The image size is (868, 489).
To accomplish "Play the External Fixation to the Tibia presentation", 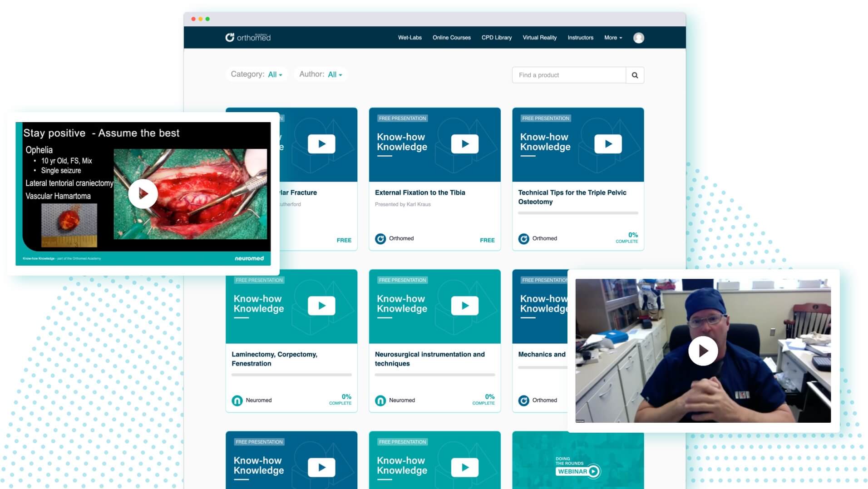I will pos(464,144).
